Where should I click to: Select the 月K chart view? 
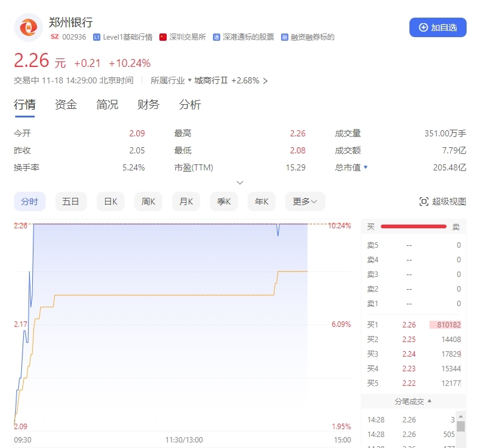[186, 201]
